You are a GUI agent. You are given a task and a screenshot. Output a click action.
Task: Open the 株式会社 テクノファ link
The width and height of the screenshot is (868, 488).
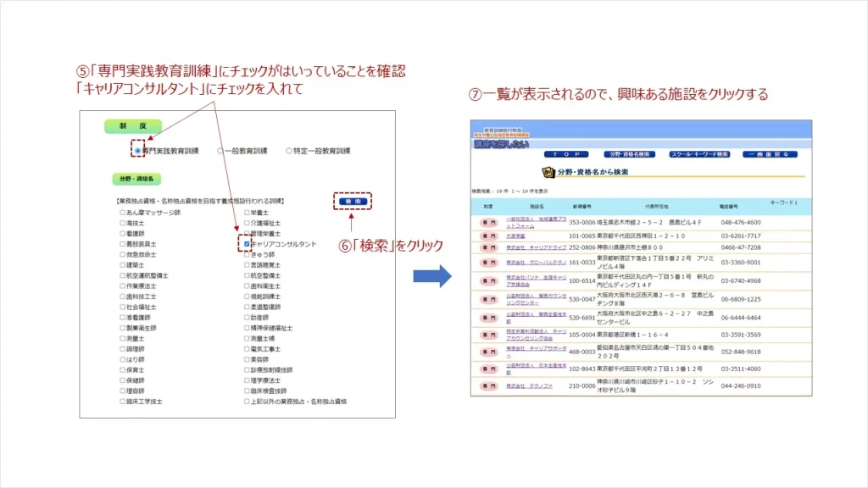(529, 386)
